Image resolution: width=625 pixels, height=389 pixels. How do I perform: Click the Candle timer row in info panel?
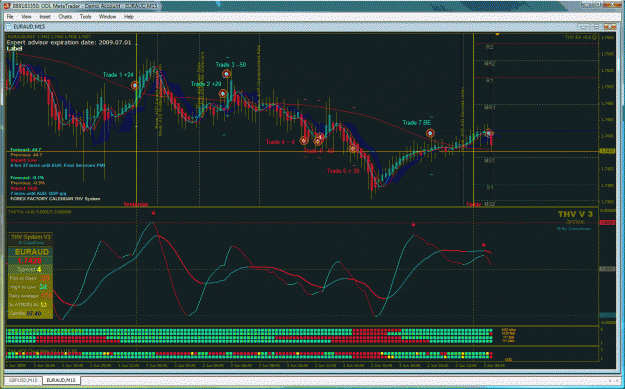pos(30,314)
